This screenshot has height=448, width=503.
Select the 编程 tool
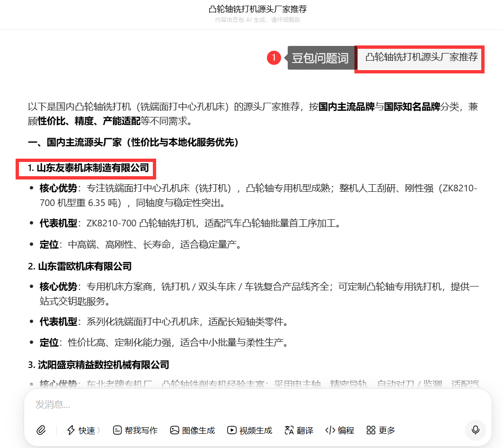pyautogui.click(x=340, y=430)
